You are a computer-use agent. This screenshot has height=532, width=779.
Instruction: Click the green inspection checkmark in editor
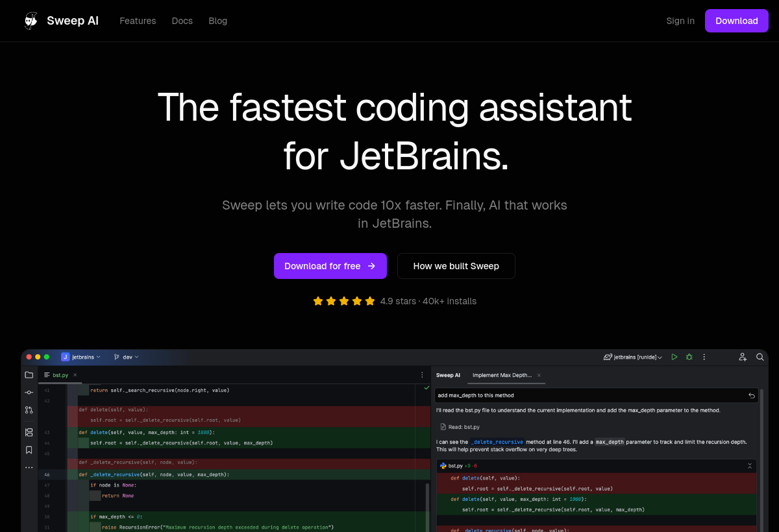[427, 387]
